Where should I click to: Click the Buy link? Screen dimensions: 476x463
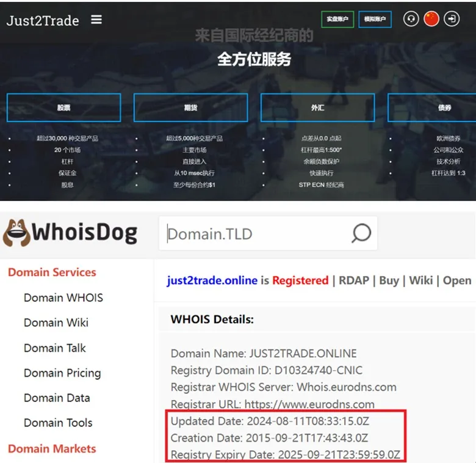(x=389, y=280)
